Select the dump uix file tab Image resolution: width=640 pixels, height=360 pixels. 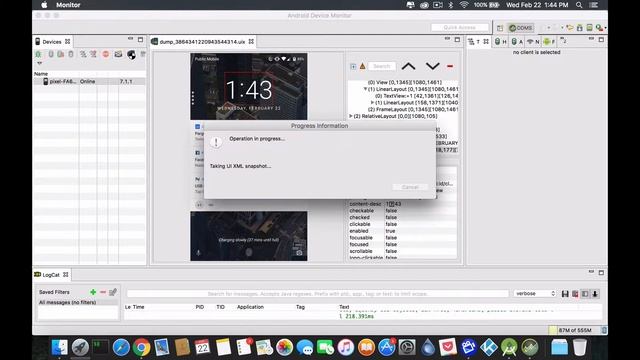pyautogui.click(x=202, y=42)
